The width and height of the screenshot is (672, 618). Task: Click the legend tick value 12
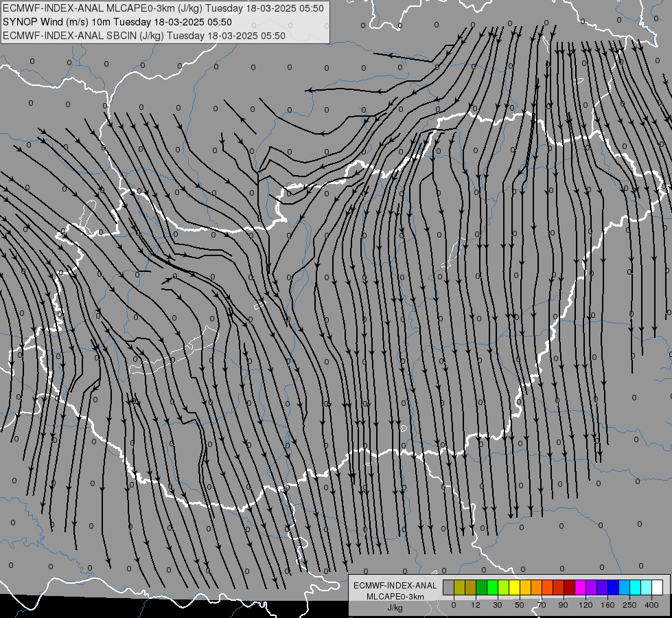click(x=475, y=605)
